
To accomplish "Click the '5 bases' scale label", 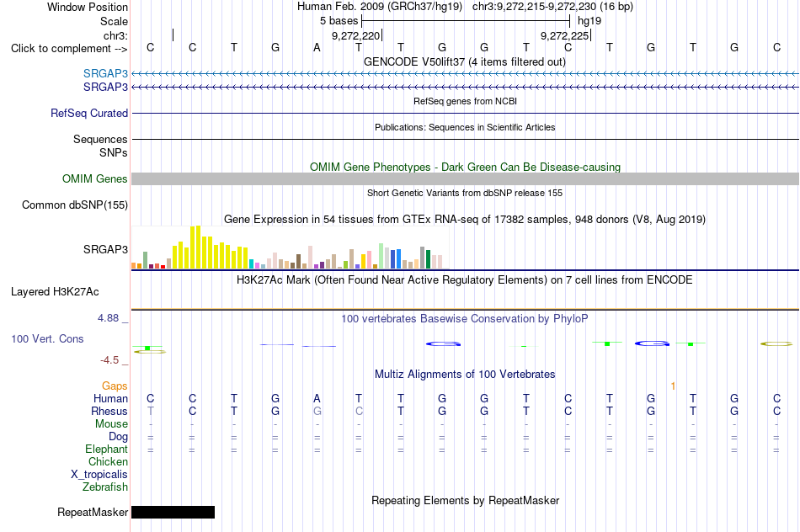I will click(339, 21).
